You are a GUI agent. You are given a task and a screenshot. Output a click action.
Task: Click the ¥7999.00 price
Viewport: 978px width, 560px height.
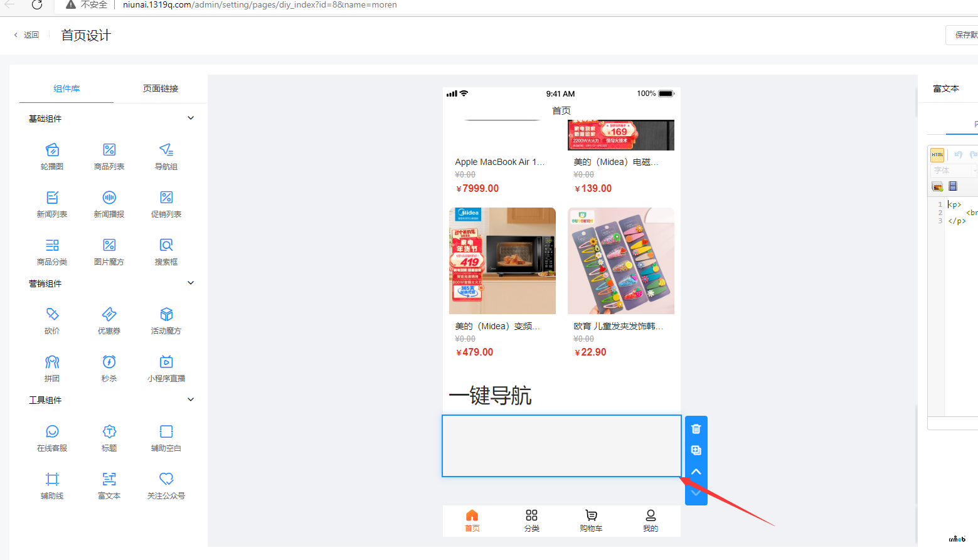[x=477, y=188]
